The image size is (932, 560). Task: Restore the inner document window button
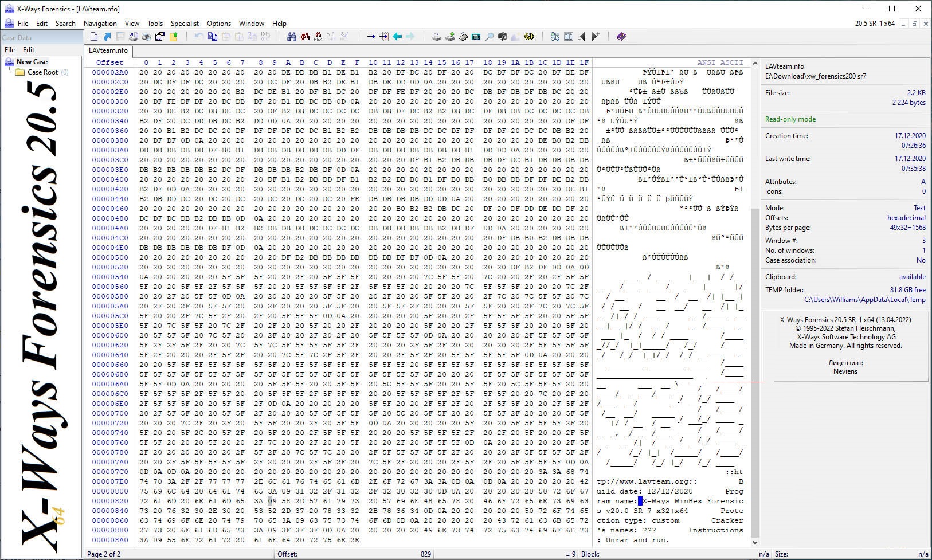[x=914, y=24]
